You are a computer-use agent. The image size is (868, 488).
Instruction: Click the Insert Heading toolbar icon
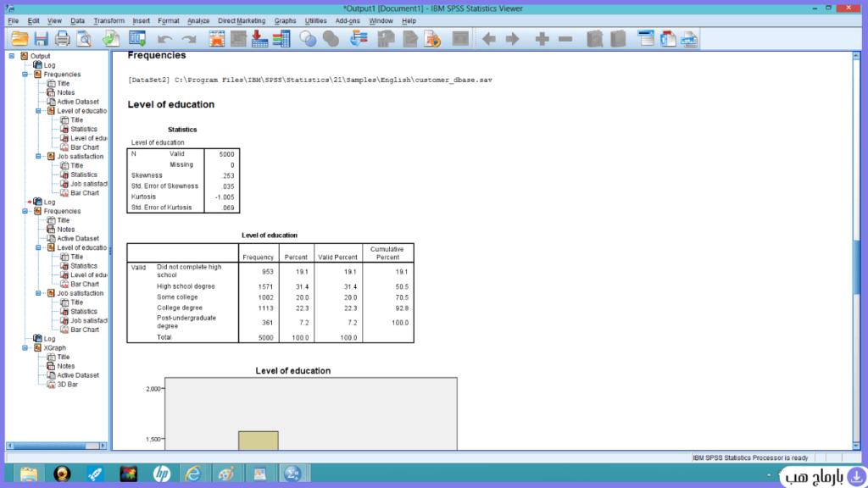click(x=646, y=39)
